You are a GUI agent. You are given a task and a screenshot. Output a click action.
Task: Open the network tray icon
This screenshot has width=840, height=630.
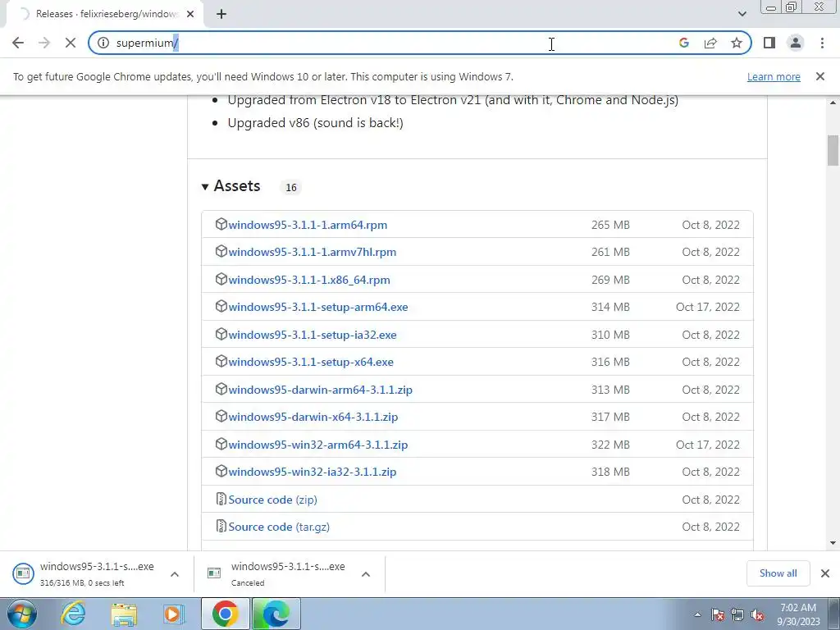pos(737,614)
